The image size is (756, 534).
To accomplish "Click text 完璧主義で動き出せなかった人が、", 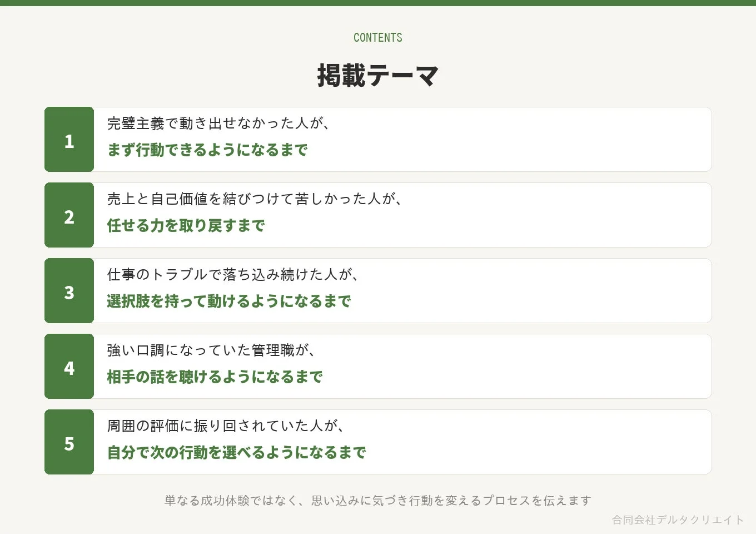I will [219, 123].
